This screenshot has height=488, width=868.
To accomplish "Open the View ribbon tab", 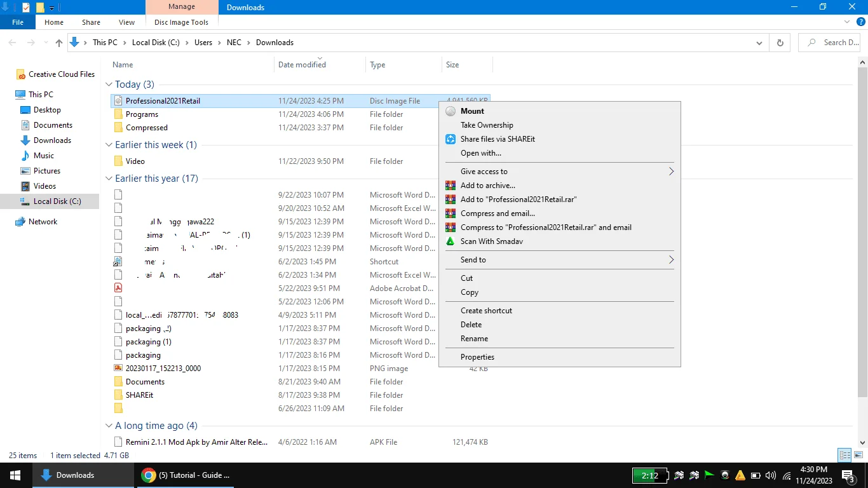I will [127, 22].
